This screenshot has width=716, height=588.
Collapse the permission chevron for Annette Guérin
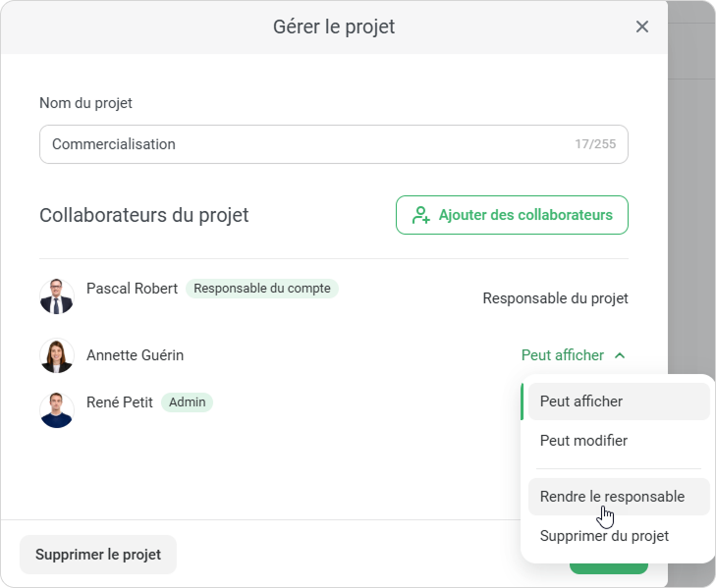(620, 355)
